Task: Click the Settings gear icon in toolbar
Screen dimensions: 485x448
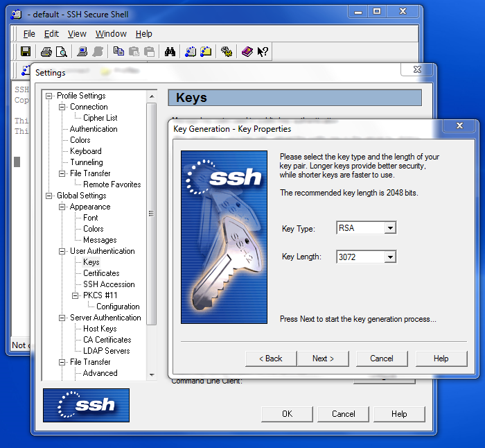Action: point(226,51)
